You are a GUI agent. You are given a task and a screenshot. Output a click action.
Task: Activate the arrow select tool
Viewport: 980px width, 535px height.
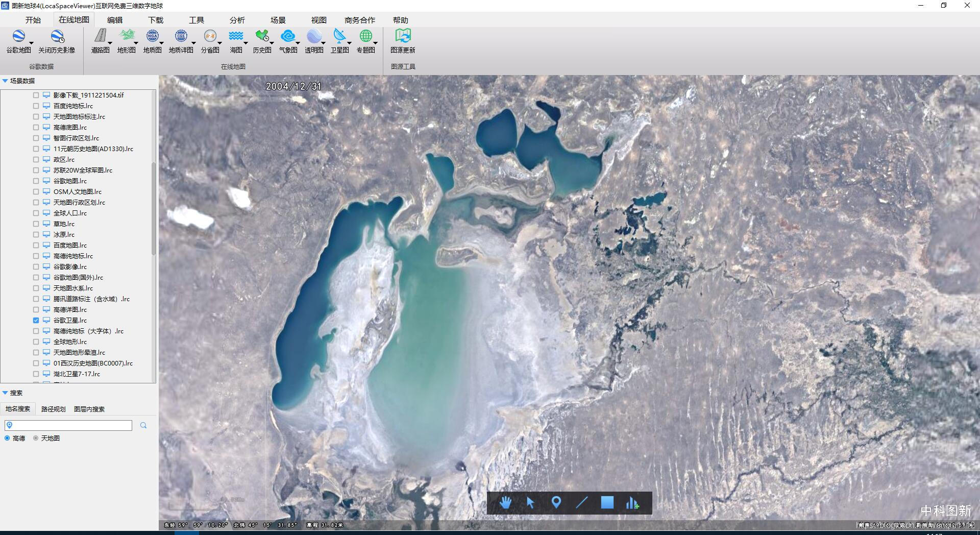point(530,503)
